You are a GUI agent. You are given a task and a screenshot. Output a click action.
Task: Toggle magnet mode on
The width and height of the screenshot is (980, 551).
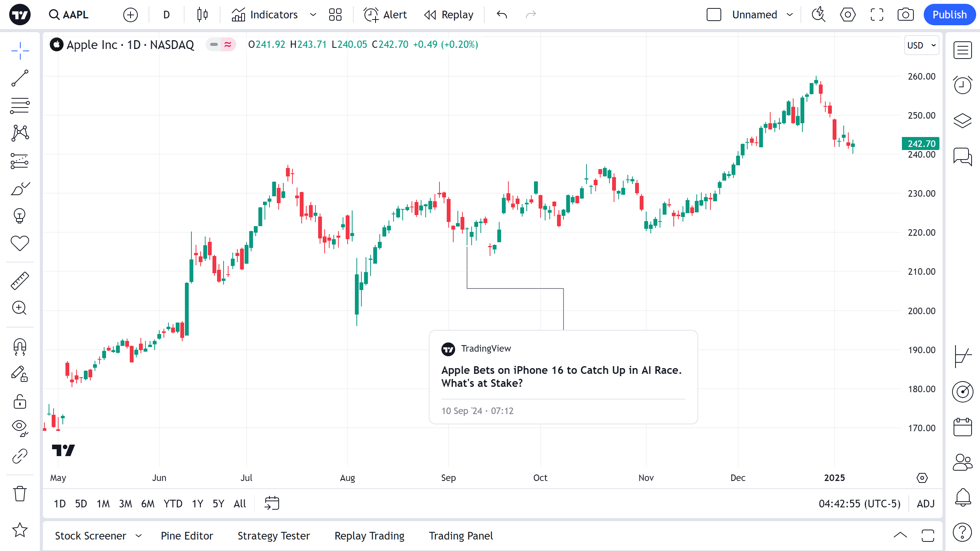point(20,347)
